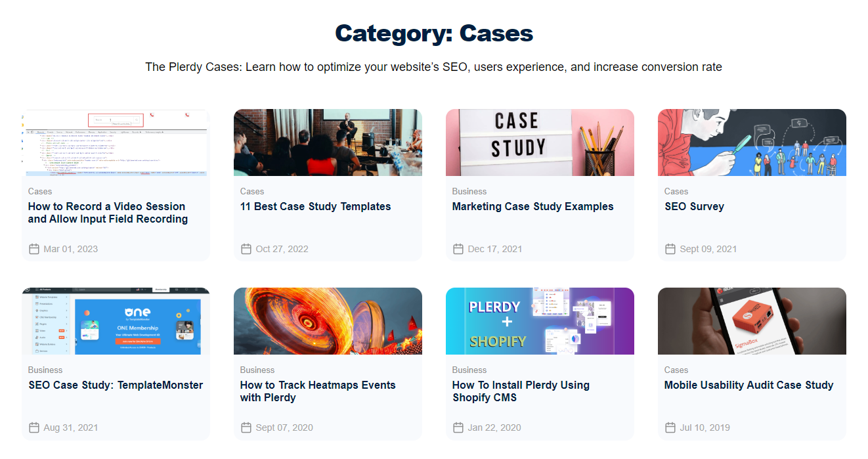The width and height of the screenshot is (868, 459).
Task: Open the 'SEO Survey' article title
Action: pyautogui.click(x=694, y=206)
